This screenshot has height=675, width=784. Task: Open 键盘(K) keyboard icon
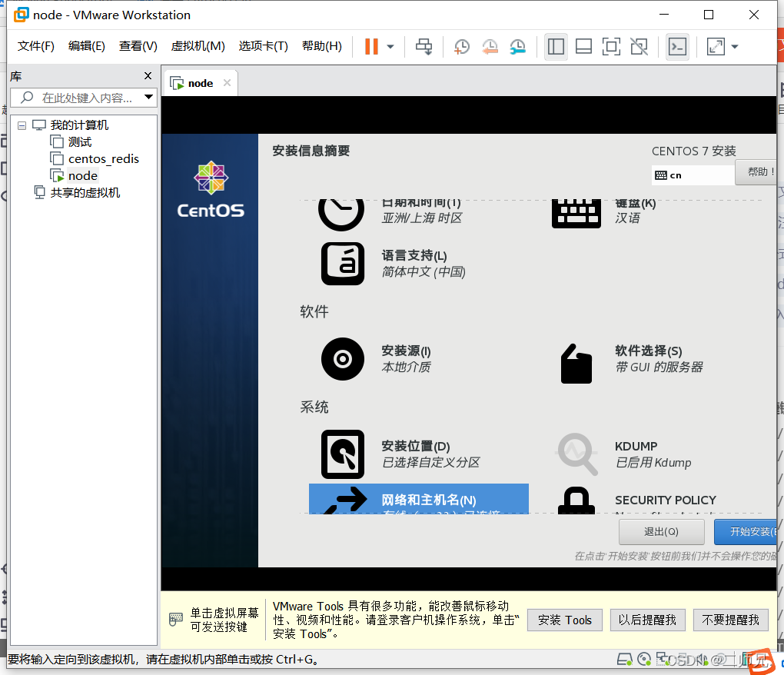[x=576, y=214]
